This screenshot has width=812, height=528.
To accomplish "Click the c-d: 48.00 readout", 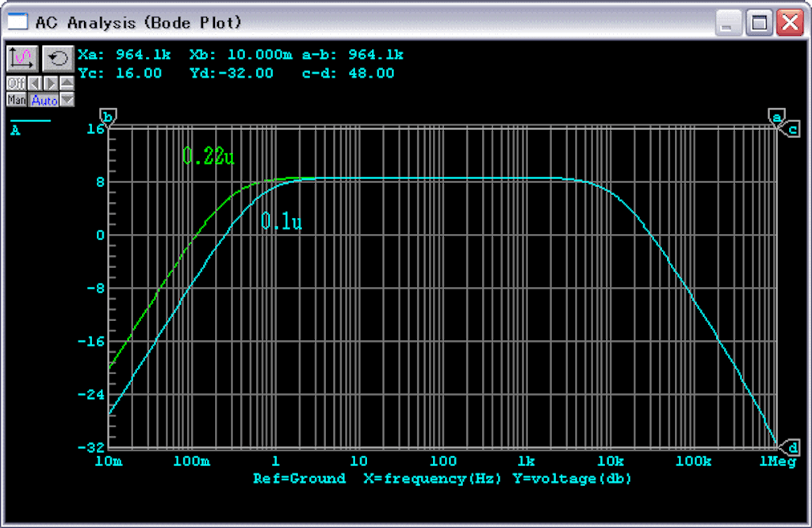I will coord(348,73).
